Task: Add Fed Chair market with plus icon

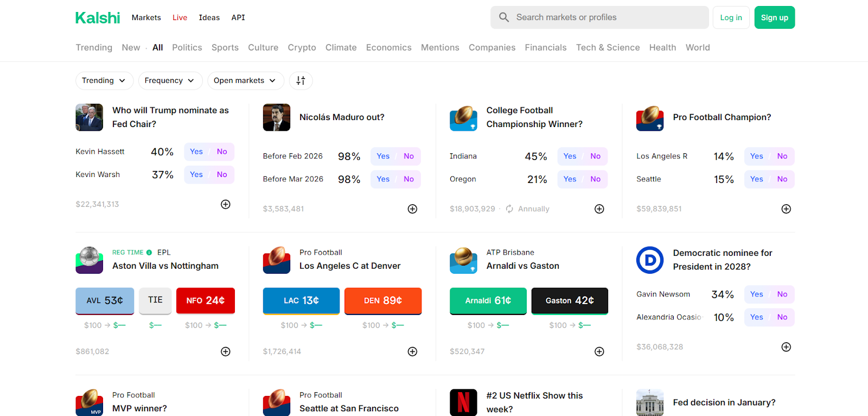Action: click(226, 204)
